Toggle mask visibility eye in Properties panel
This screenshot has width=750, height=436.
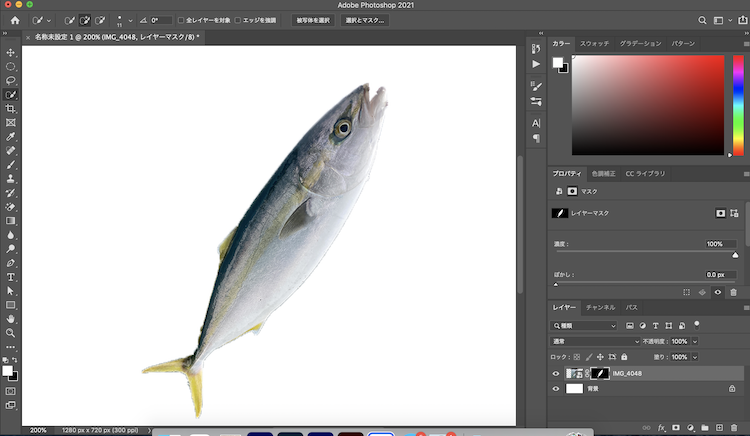point(718,292)
